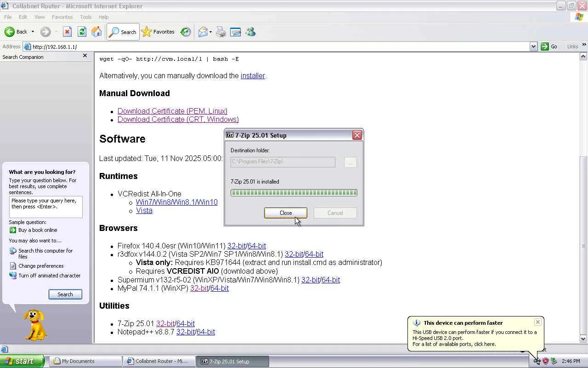Open 'Change preferences' in Search Companion
This screenshot has width=588, height=368.
[x=36, y=266]
